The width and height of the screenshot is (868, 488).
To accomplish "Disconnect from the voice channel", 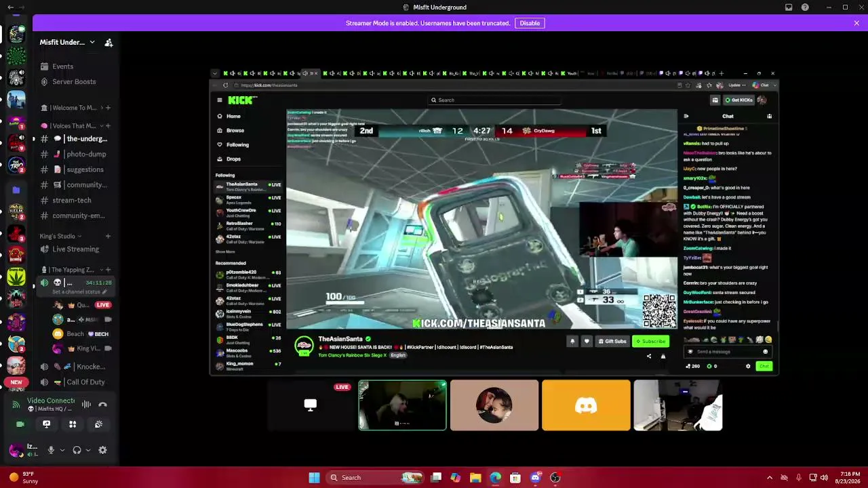I will click(103, 405).
